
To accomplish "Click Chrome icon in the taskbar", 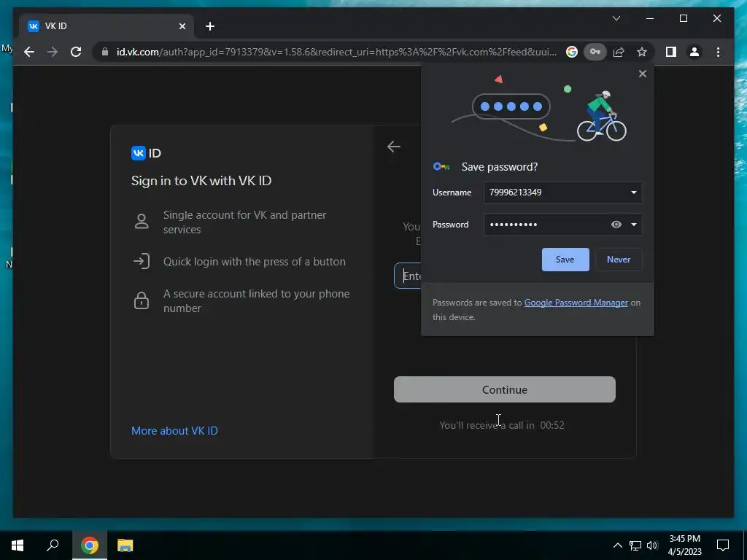I will point(90,545).
